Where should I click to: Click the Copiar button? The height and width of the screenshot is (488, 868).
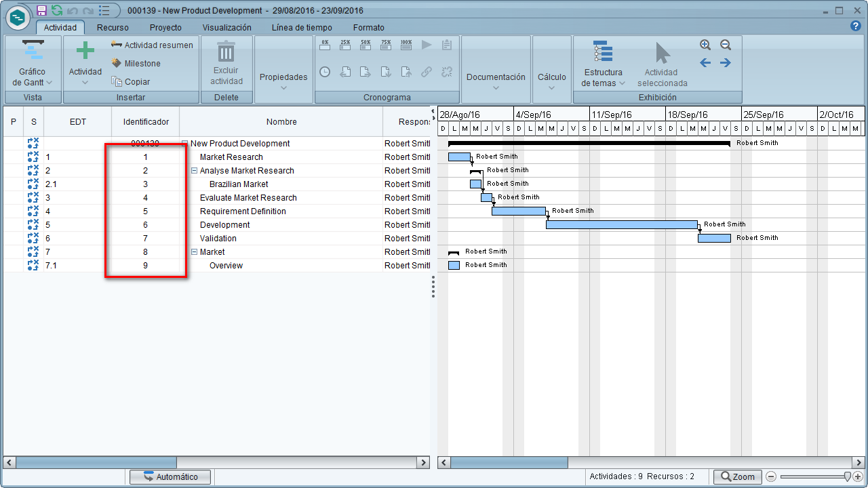131,81
